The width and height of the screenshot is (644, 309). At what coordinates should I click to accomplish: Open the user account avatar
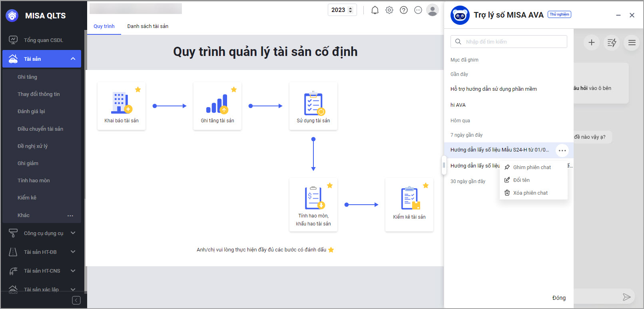pos(433,10)
